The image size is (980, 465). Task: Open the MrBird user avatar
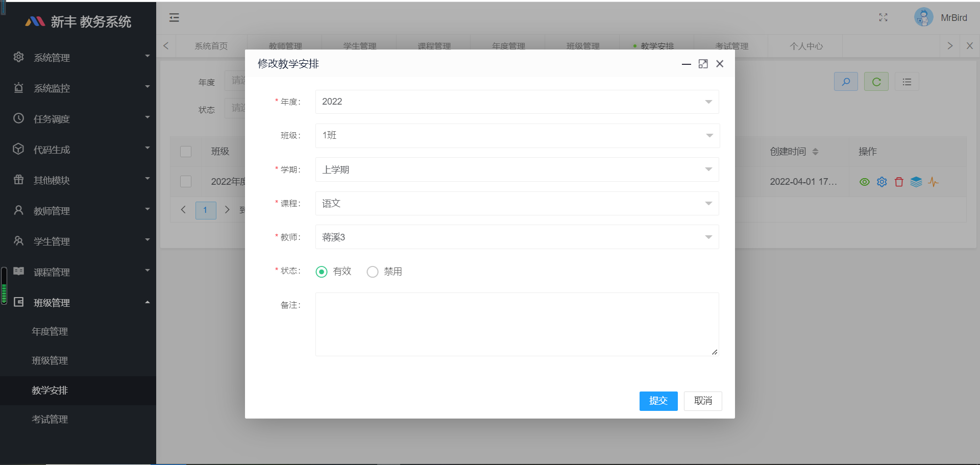[923, 17]
